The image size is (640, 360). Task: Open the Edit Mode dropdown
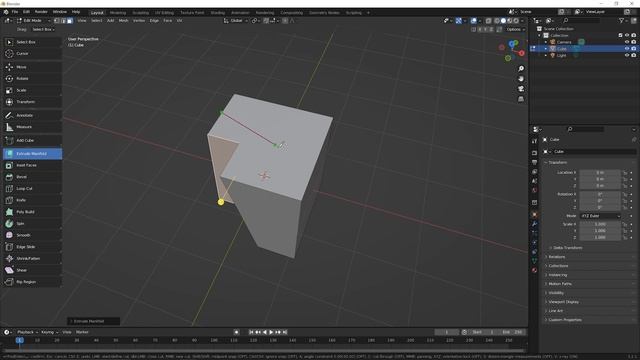click(33, 20)
